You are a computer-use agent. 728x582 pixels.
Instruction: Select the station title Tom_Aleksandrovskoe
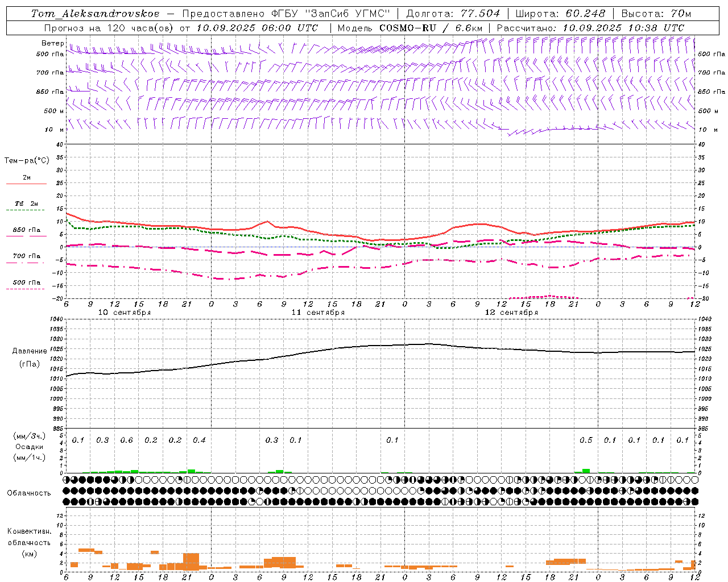pyautogui.click(x=95, y=14)
